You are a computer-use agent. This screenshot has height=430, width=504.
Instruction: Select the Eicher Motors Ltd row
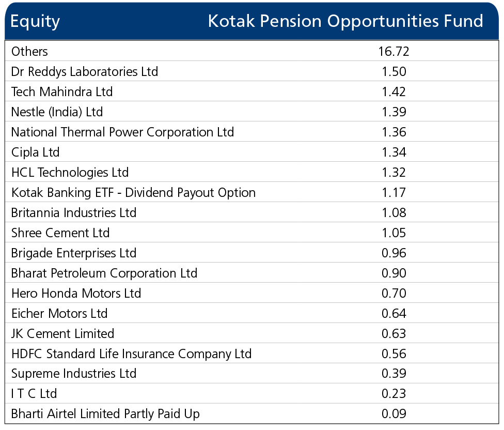[x=59, y=313]
